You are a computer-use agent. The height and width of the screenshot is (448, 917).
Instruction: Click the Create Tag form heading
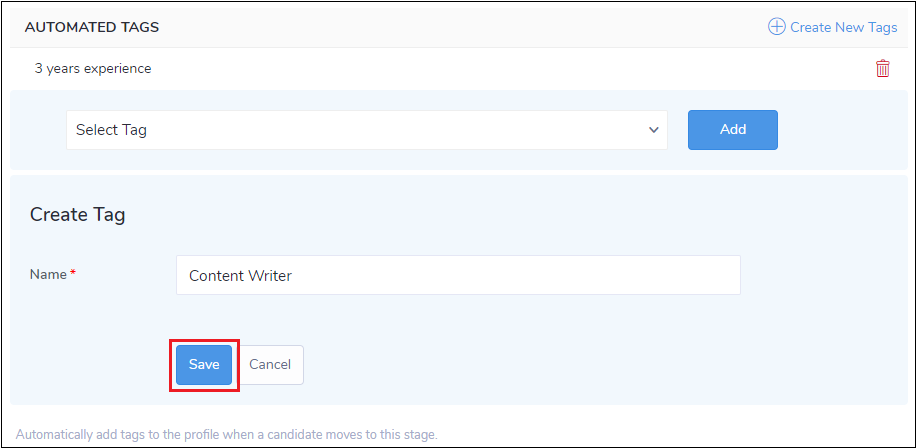point(77,214)
